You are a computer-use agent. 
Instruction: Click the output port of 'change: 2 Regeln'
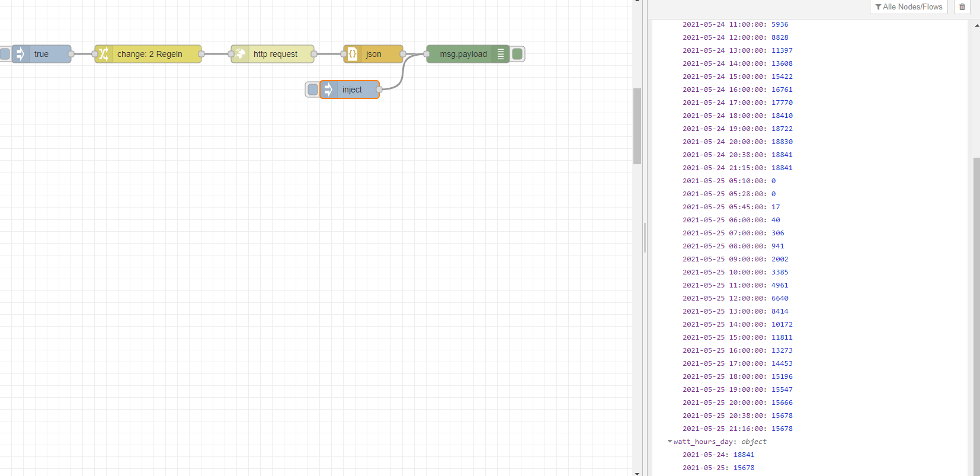click(x=201, y=54)
